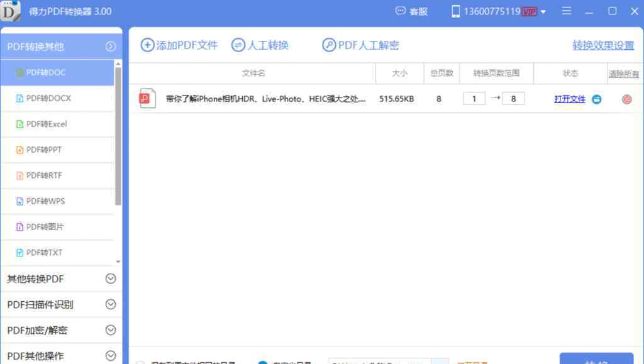
Task: Collapse the PDF转换其他 section
Action: [x=111, y=47]
